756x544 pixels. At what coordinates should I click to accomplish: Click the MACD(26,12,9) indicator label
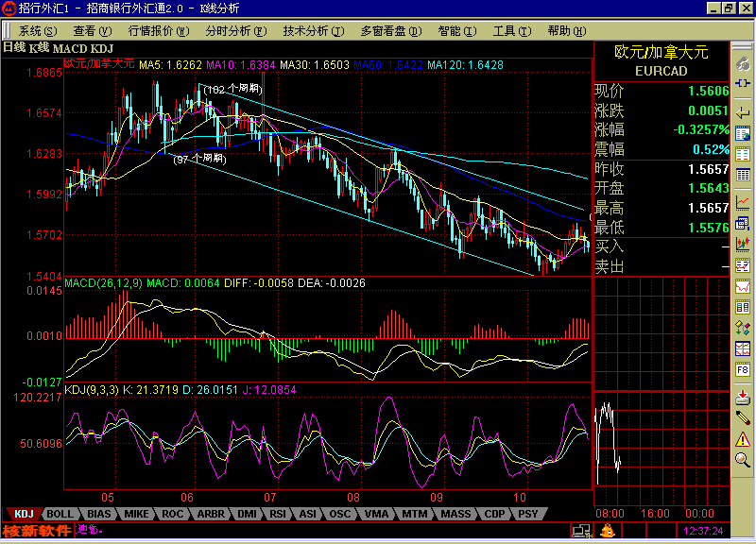pyautogui.click(x=103, y=282)
